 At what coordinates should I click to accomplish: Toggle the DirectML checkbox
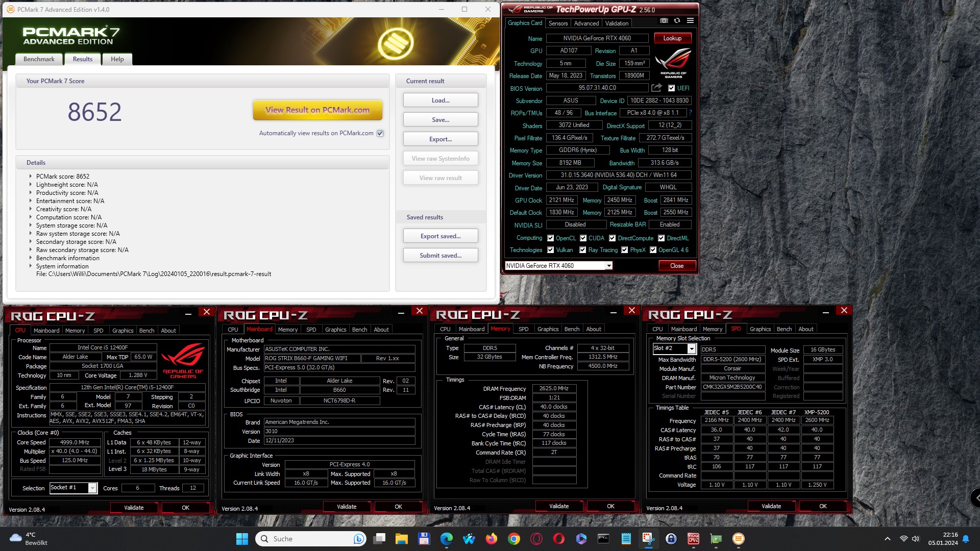point(661,238)
